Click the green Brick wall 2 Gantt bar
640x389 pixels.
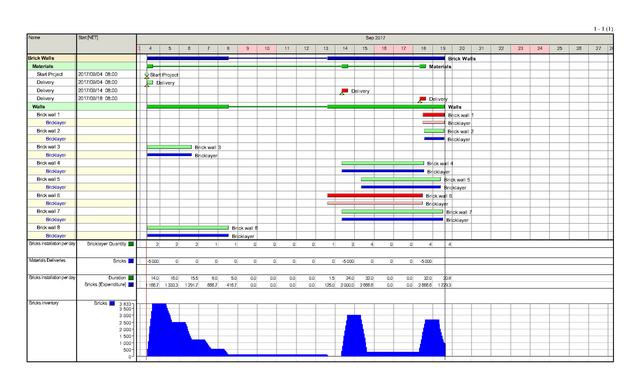tap(434, 131)
